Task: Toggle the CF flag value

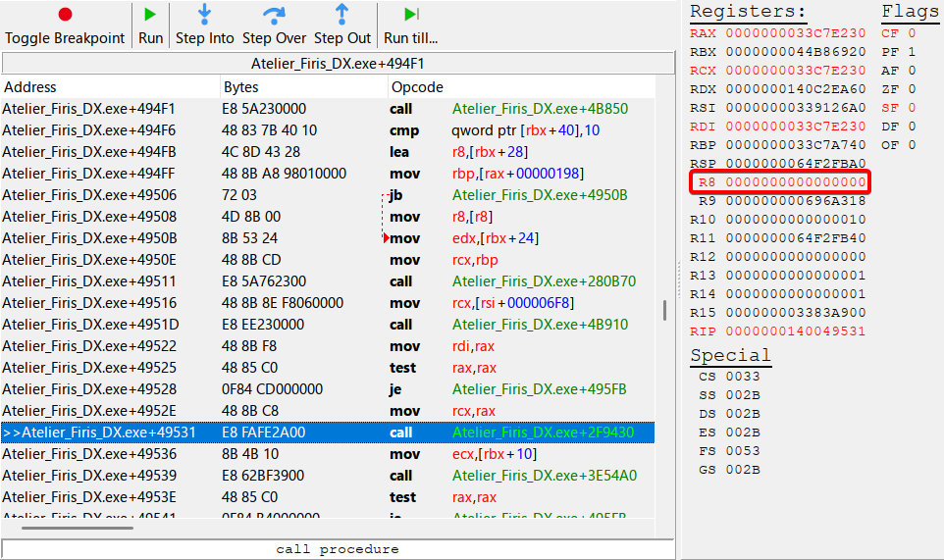Action: (x=912, y=33)
